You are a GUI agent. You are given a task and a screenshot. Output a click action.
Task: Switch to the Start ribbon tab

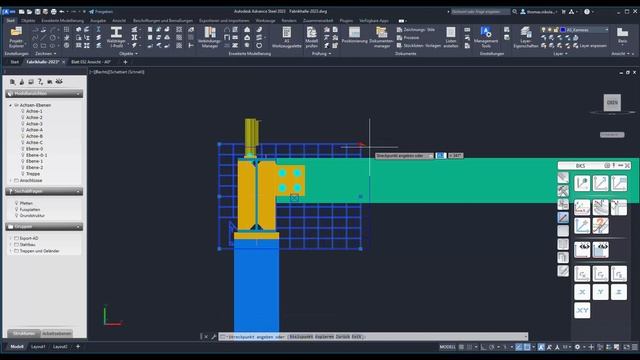(x=11, y=20)
